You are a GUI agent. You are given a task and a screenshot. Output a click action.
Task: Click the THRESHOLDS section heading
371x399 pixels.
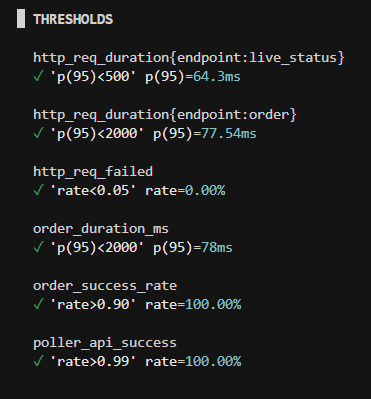(73, 19)
